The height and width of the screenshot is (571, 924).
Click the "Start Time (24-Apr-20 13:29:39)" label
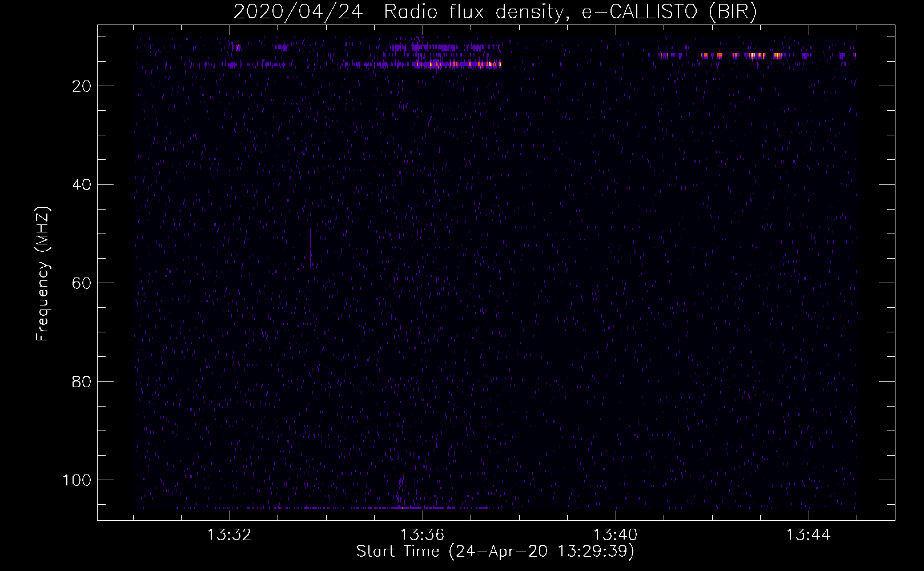click(495, 552)
